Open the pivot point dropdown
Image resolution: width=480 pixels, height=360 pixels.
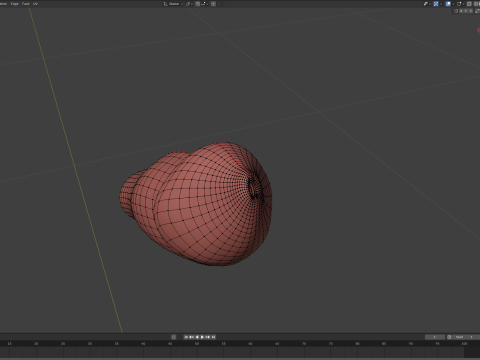pos(189,4)
